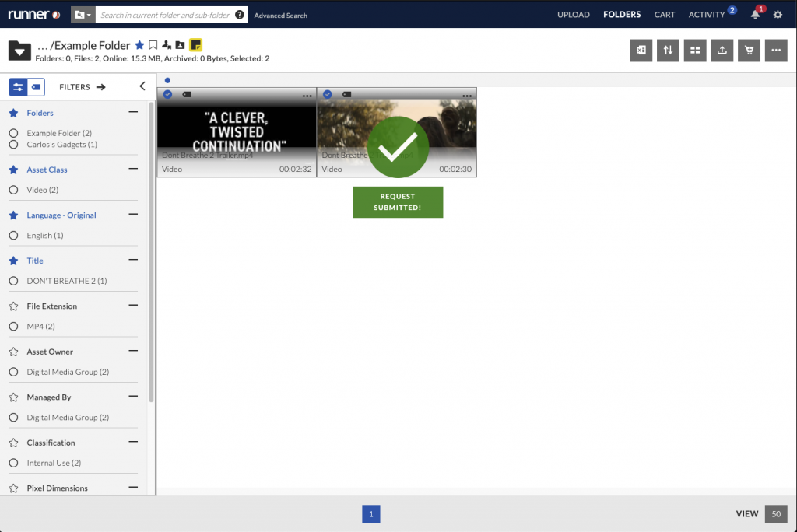Viewport: 797px width, 532px height.
Task: Switch to the tags view in sidebar
Action: pyautogui.click(x=36, y=87)
